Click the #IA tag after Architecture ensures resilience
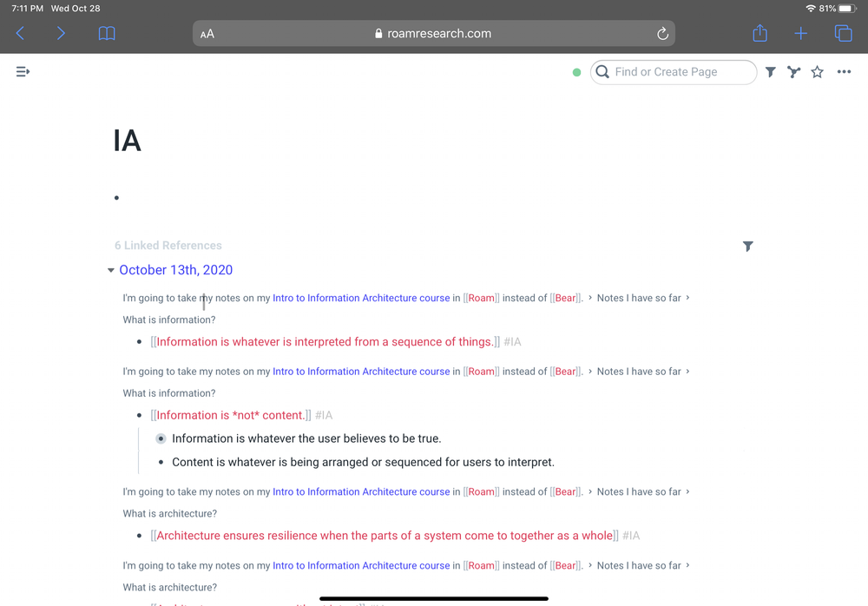The image size is (868, 606). pyautogui.click(x=631, y=536)
